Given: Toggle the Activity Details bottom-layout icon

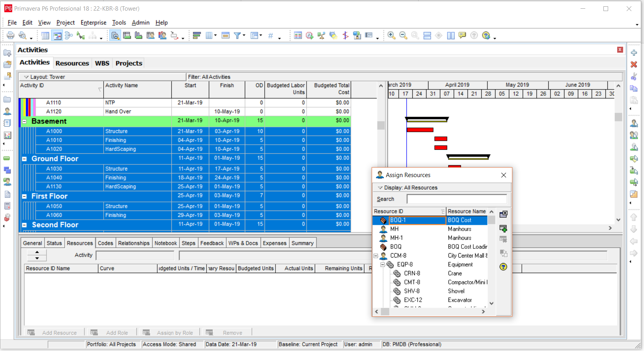Looking at the screenshot, I should pos(115,36).
